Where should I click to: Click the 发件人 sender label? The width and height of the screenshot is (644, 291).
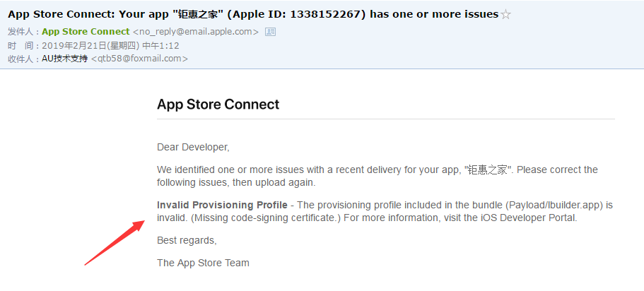pyautogui.click(x=21, y=32)
